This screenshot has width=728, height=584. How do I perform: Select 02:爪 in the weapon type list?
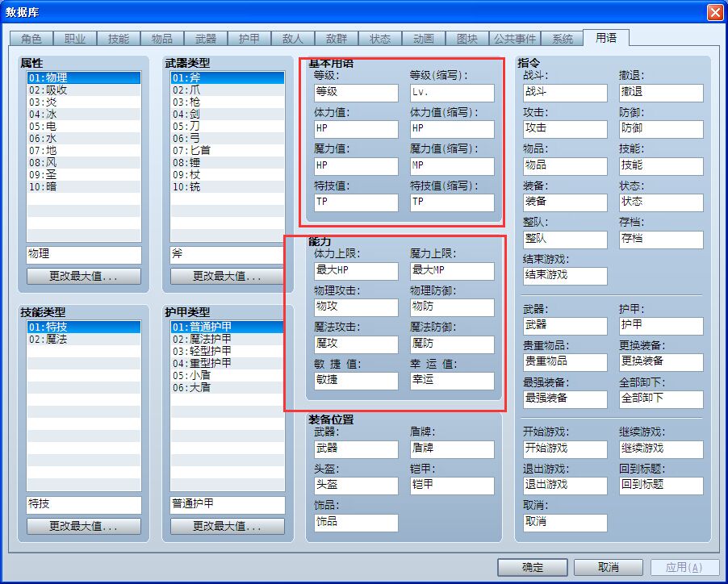[x=227, y=90]
